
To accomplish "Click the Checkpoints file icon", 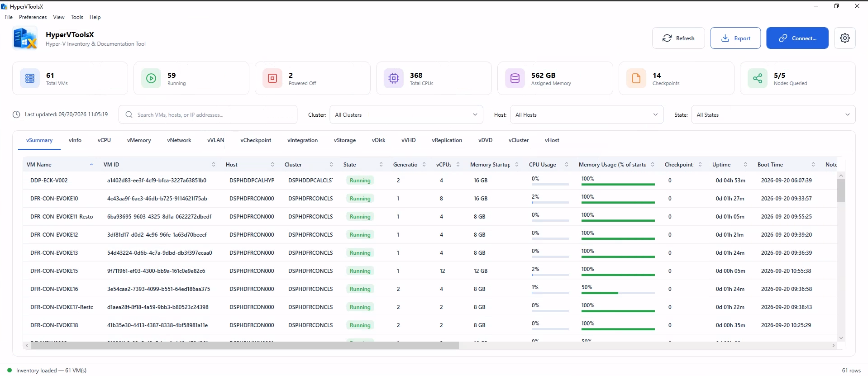I will (636, 78).
